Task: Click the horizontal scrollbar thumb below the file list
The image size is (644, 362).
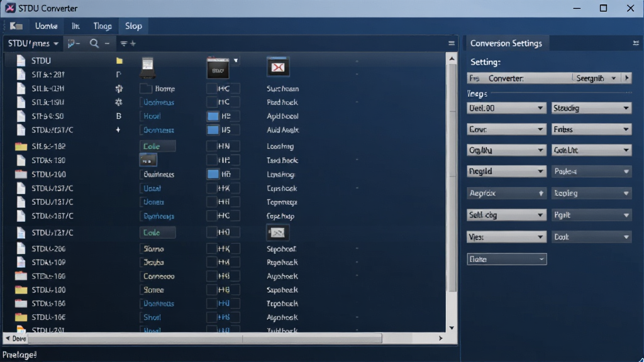Action: (x=204, y=339)
